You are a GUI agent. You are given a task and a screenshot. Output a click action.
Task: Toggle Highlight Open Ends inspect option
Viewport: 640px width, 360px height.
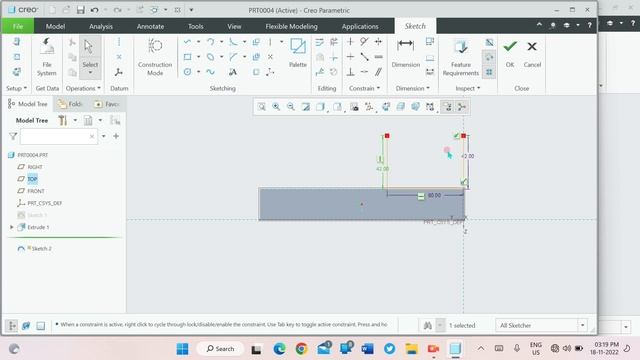(x=489, y=57)
